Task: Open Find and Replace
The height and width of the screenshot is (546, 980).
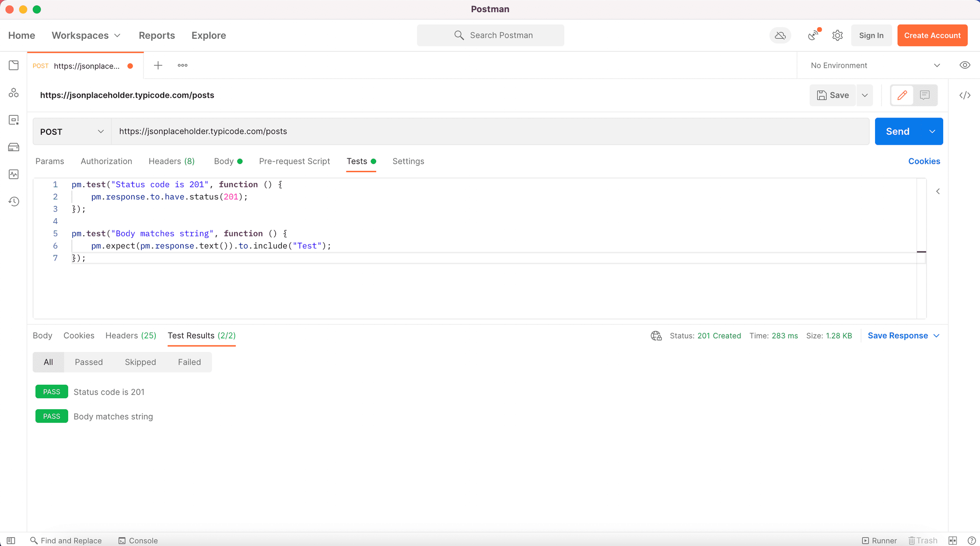Action: point(66,541)
